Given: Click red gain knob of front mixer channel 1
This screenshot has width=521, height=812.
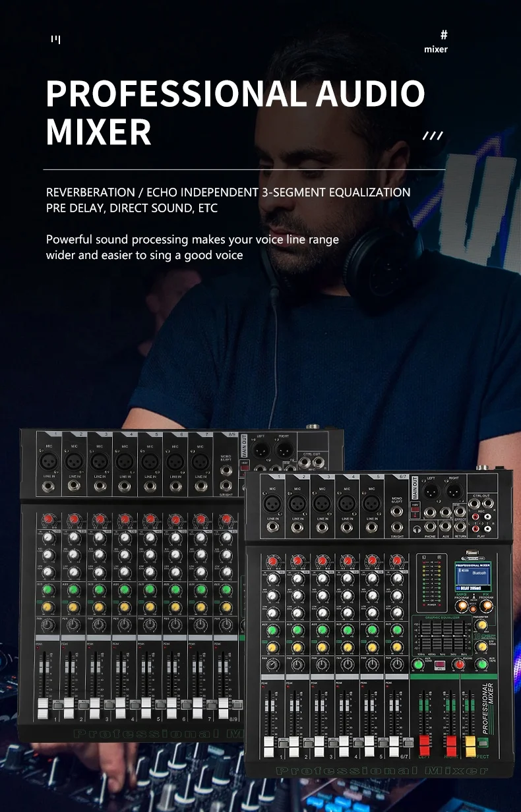Looking at the screenshot, I should [x=272, y=561].
